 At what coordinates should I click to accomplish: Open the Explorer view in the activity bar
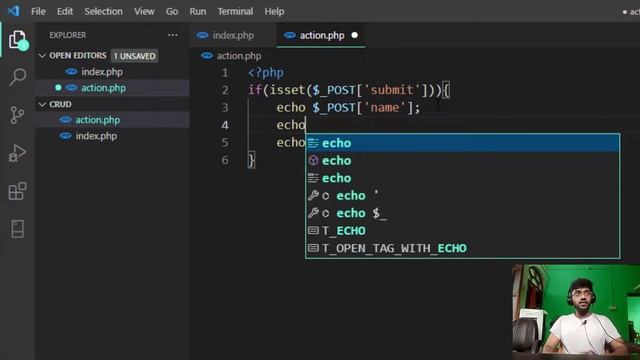click(x=18, y=40)
